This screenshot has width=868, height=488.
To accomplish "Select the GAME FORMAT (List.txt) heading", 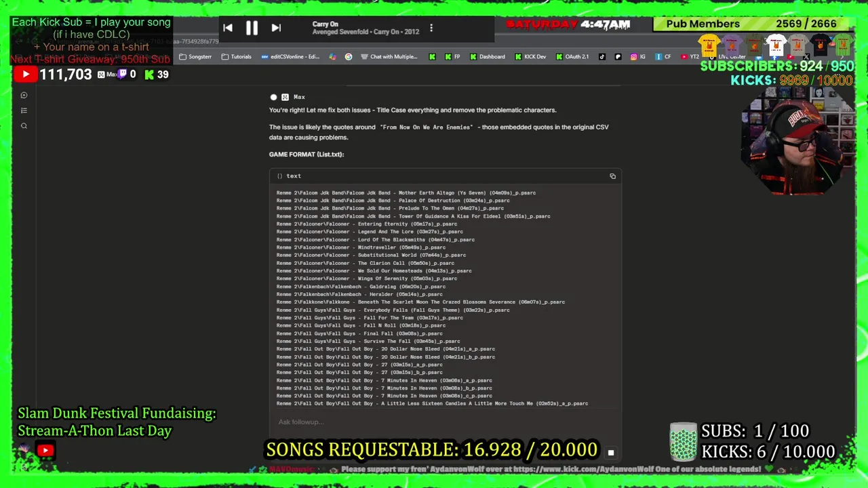I will (x=307, y=155).
